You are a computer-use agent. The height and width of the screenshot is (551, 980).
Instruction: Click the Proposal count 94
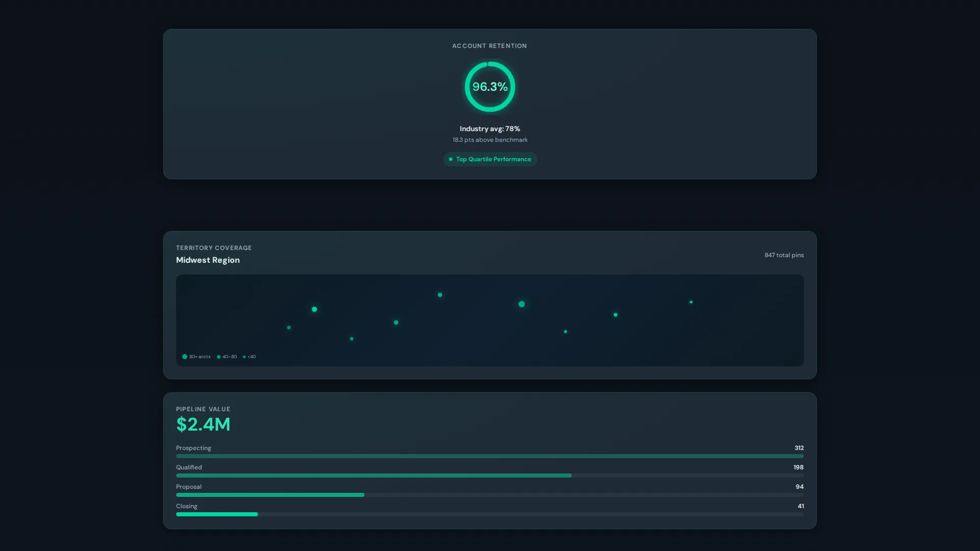pyautogui.click(x=800, y=487)
